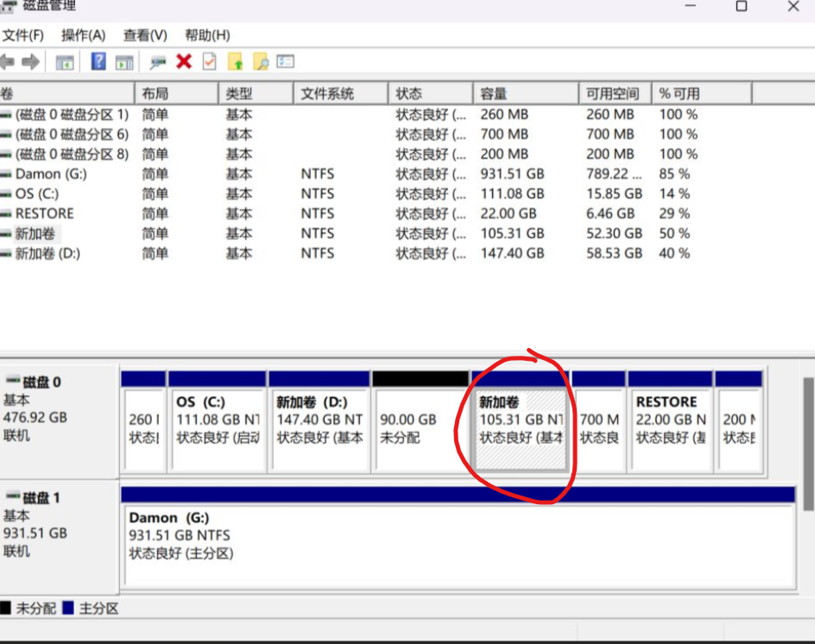
Task: Click the yellow folder with green arrow icon
Action: point(236,61)
